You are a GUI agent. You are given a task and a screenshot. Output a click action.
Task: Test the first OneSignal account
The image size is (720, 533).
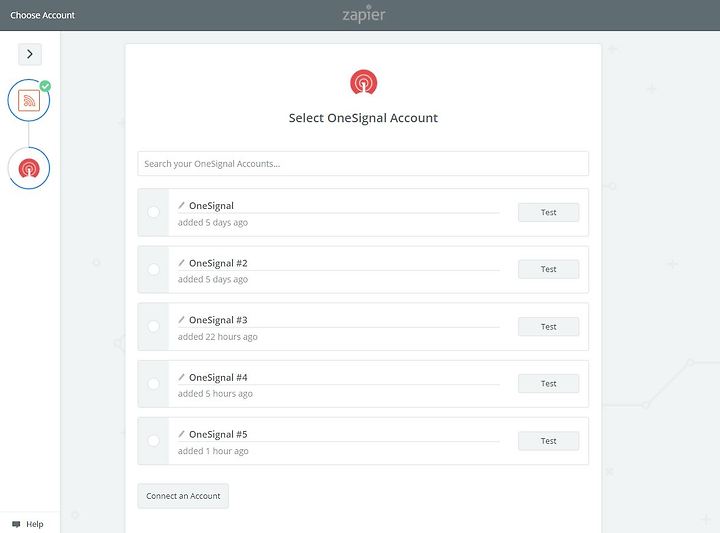[x=548, y=212]
